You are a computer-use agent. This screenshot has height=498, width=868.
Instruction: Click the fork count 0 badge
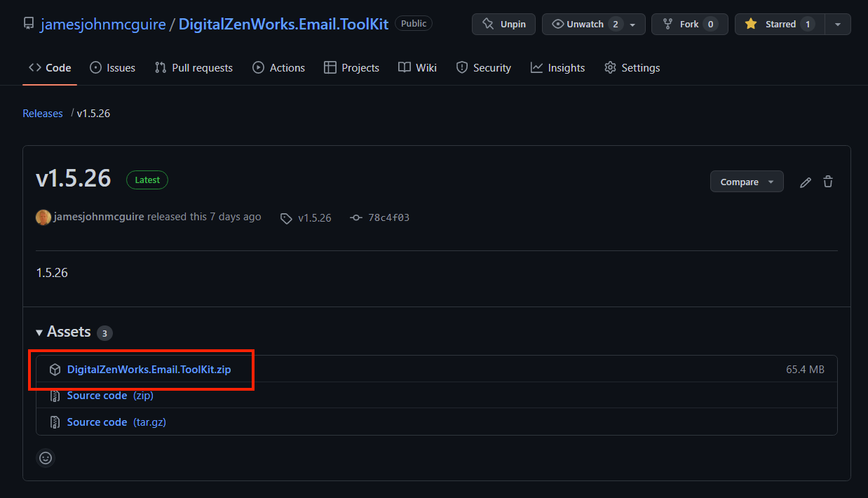(x=710, y=24)
